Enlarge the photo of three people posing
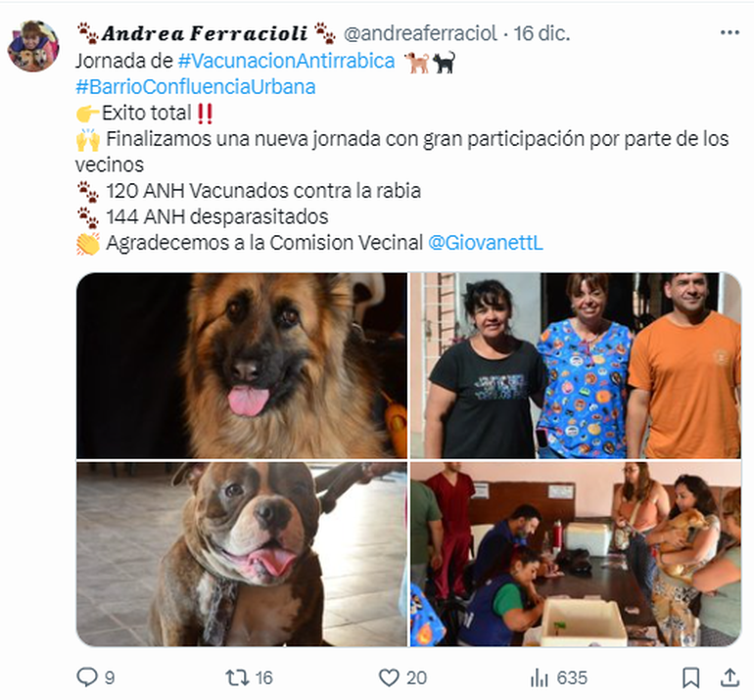The width and height of the screenshot is (754, 700). (576, 365)
